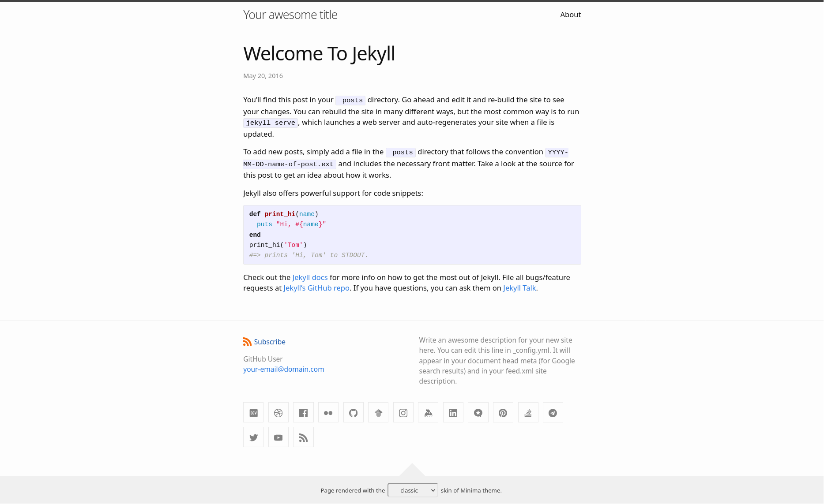The image size is (824, 504).
Task: Open the skin selector dropdown showing classic
Action: click(x=413, y=490)
